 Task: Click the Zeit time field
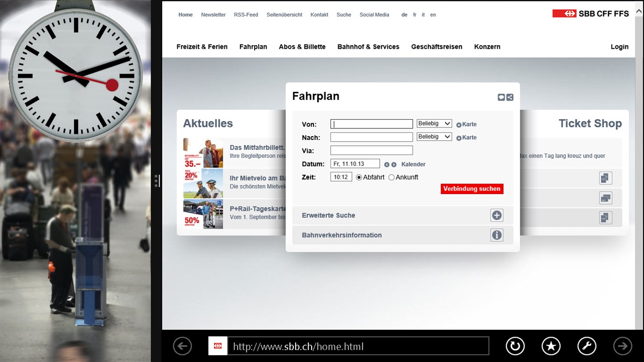pyautogui.click(x=341, y=177)
